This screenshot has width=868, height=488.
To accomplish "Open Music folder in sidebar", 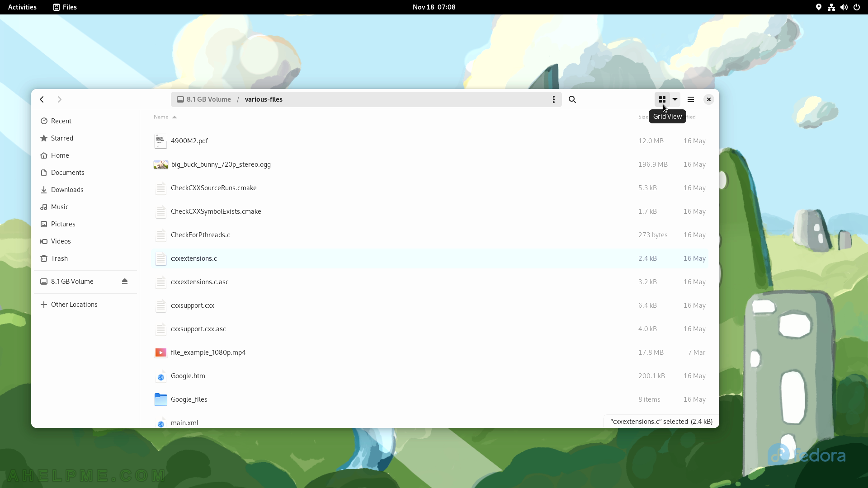I will [86, 207].
